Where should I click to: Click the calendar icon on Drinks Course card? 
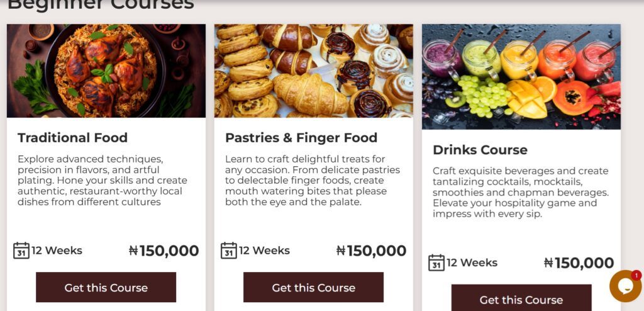point(436,263)
